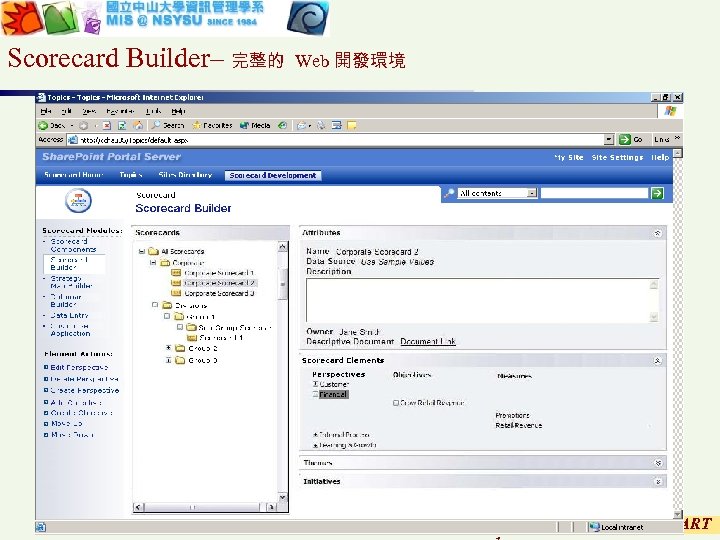Image resolution: width=720 pixels, height=540 pixels.
Task: Open the Search toolbar button
Action: point(168,125)
